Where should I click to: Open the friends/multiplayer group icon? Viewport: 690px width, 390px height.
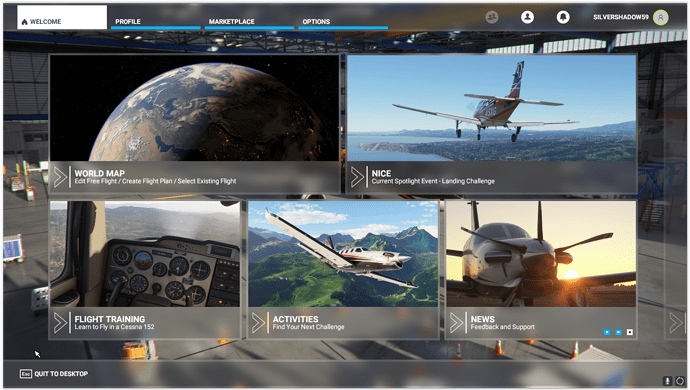492,17
